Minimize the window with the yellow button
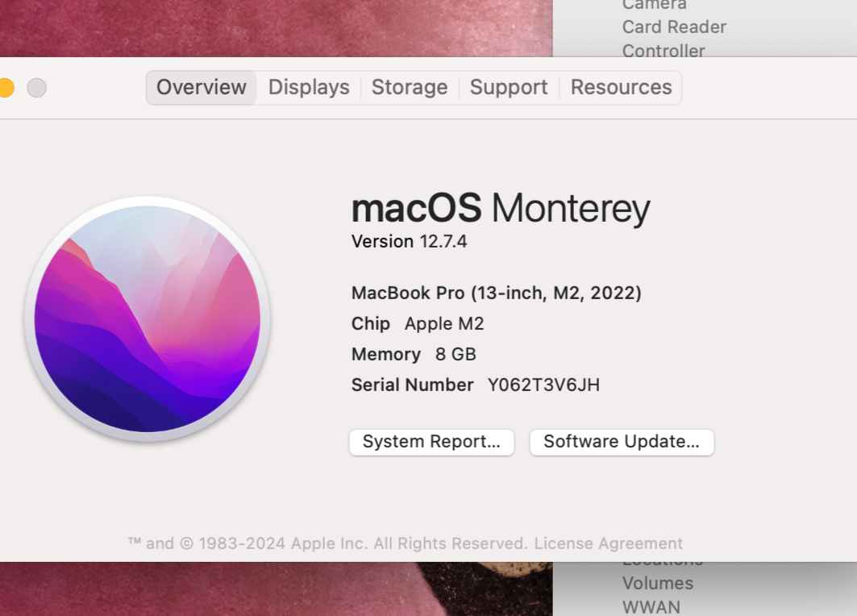The height and width of the screenshot is (616, 857). click(x=5, y=87)
